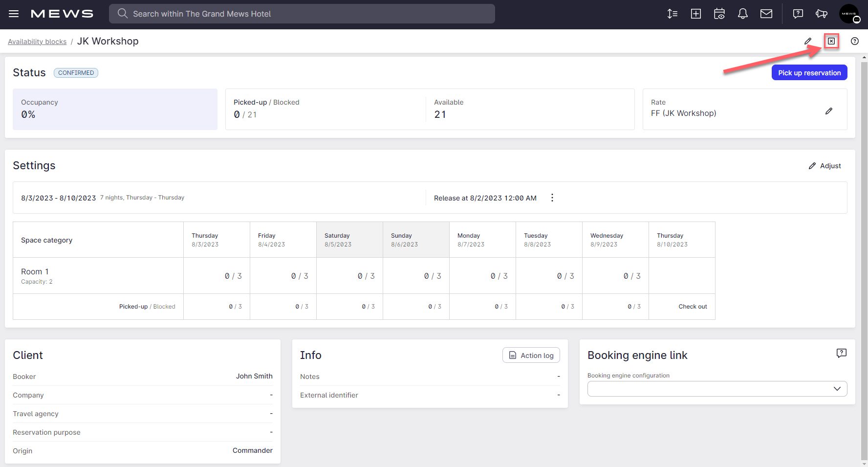Edit the FF (JK Workshop) rate

tap(828, 111)
